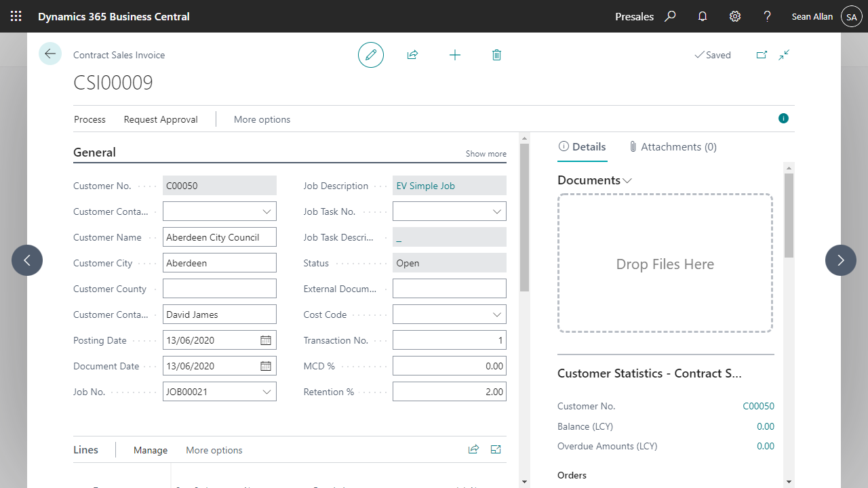Click the Lines section heading
Image resolution: width=868 pixels, height=488 pixels.
point(85,450)
